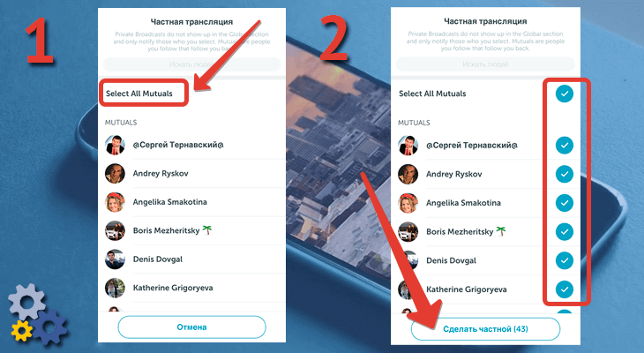Click Сергей Тернавский's avatar in left panel

coord(115,145)
